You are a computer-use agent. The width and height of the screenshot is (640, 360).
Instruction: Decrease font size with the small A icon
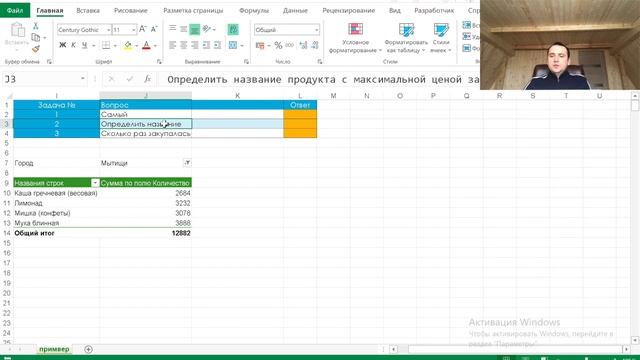154,29
